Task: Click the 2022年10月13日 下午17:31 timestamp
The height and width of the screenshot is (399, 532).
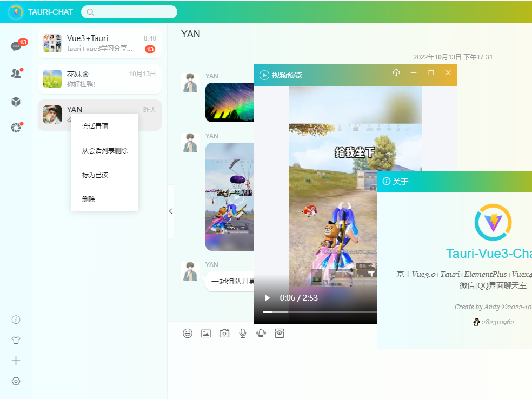Action: point(453,57)
